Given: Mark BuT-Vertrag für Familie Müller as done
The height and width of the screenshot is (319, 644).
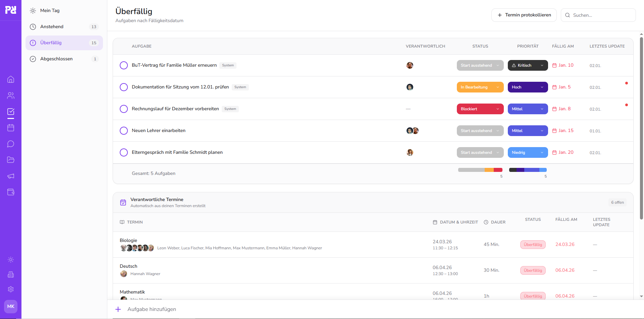Looking at the screenshot, I should click(124, 65).
